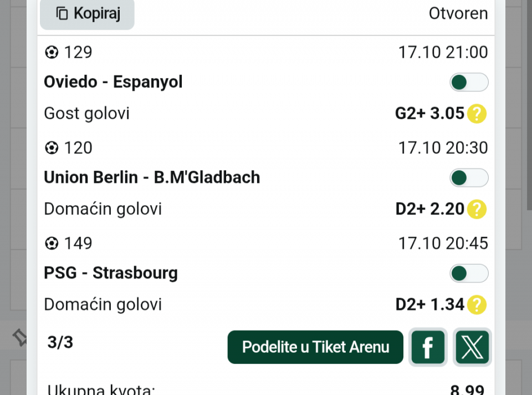This screenshot has width=532, height=395.
Task: Click the D2+ 2.20 odds value
Action: pos(429,209)
